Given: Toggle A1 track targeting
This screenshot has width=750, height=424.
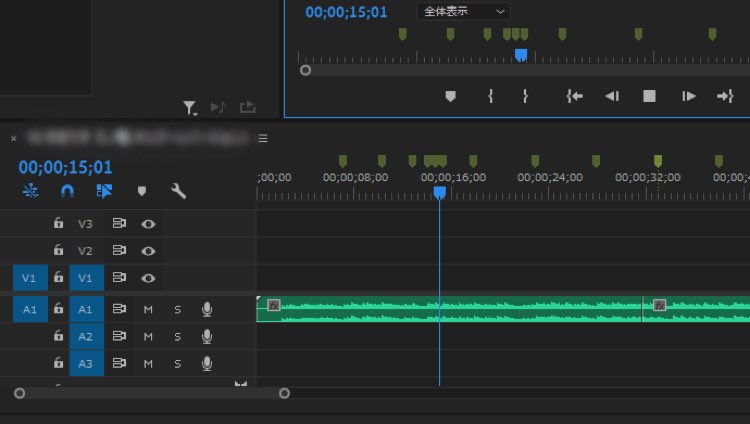Looking at the screenshot, I should [87, 309].
